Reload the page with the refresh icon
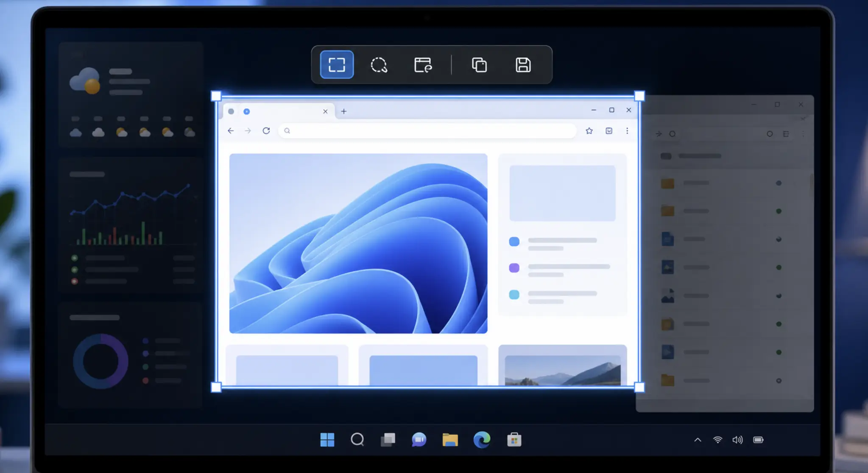This screenshot has height=473, width=868. click(x=266, y=131)
